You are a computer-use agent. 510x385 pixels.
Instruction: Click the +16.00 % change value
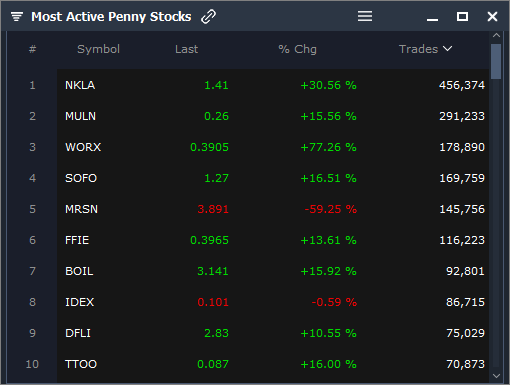point(328,364)
